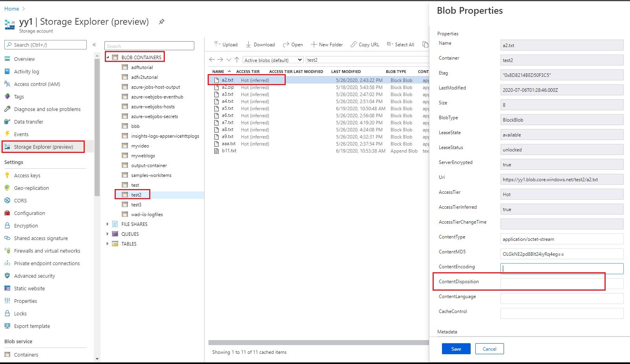630x364 pixels.
Task: Open the CORS configuration
Action: [x=20, y=200]
